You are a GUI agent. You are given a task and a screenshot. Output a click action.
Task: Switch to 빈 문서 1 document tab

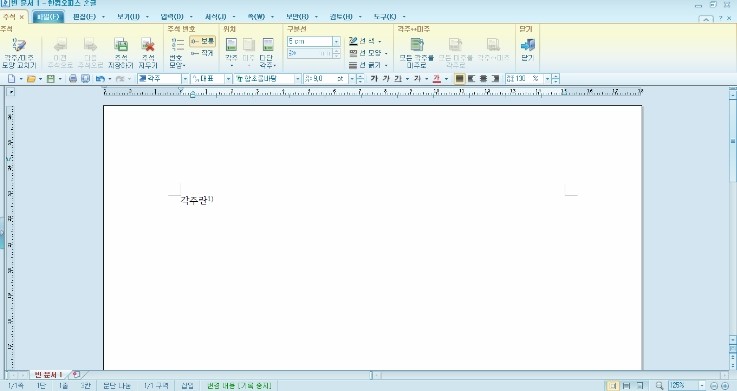[48, 375]
